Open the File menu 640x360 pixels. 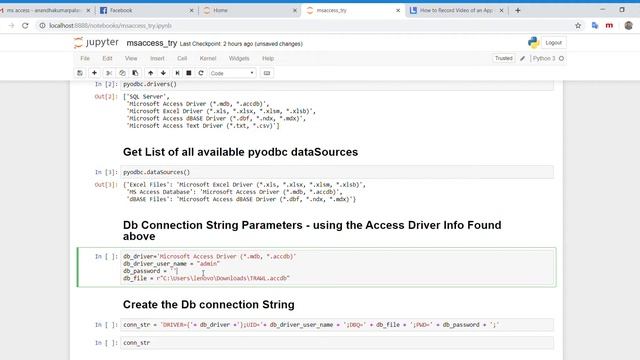tap(85, 58)
